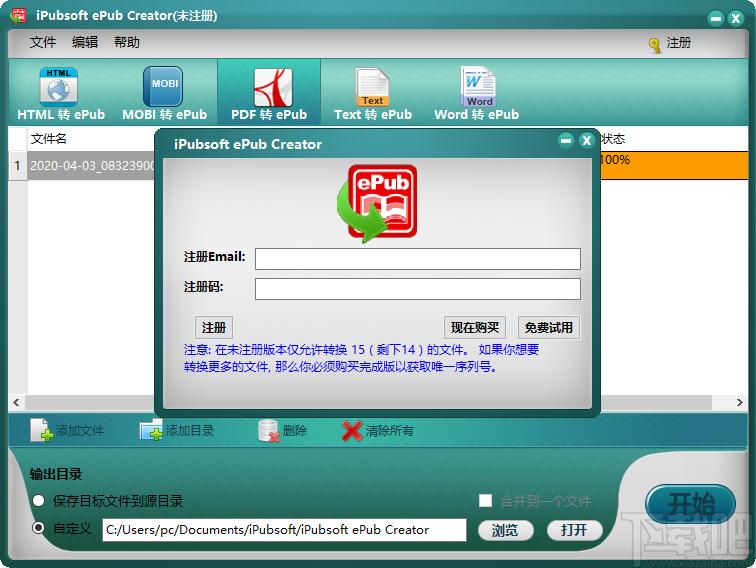The image size is (756, 568).
Task: Open the 文件 menu
Action: pyautogui.click(x=43, y=42)
